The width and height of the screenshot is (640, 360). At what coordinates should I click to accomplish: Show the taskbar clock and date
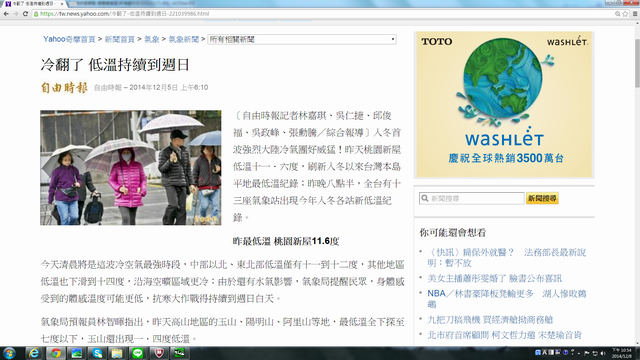pos(623,353)
